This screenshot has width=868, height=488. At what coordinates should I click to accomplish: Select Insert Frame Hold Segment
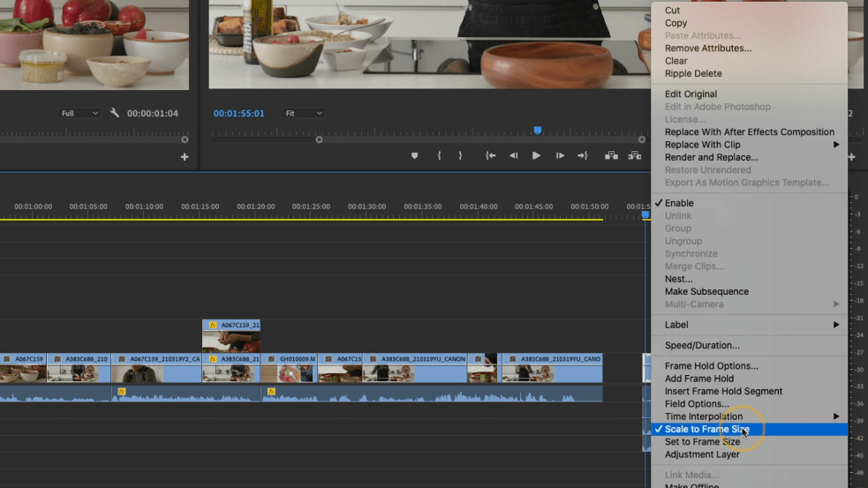coord(749,391)
